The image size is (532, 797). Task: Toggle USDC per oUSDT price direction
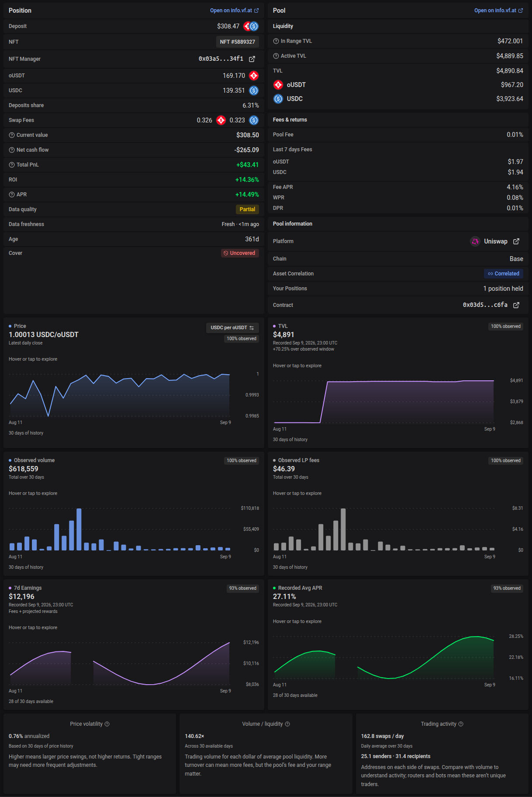coord(232,328)
